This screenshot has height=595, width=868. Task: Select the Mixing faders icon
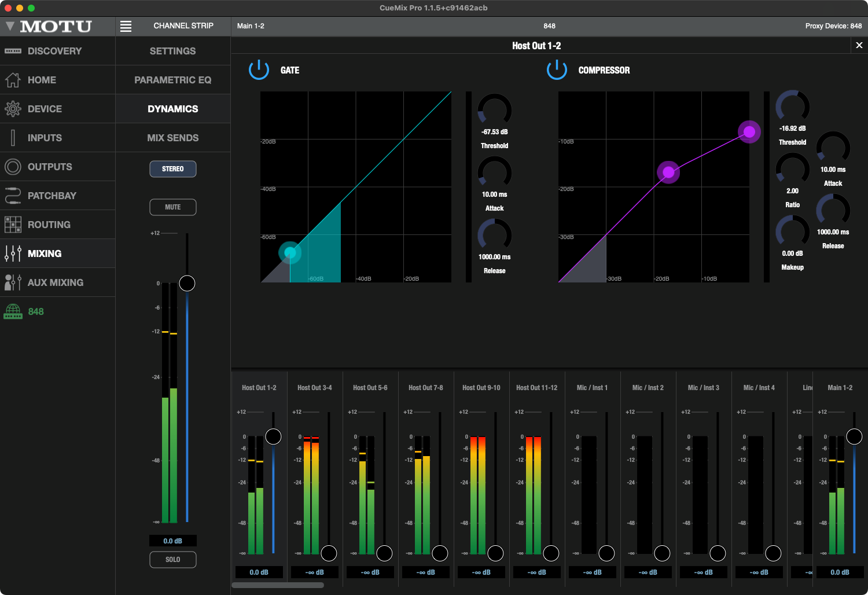[x=13, y=254]
